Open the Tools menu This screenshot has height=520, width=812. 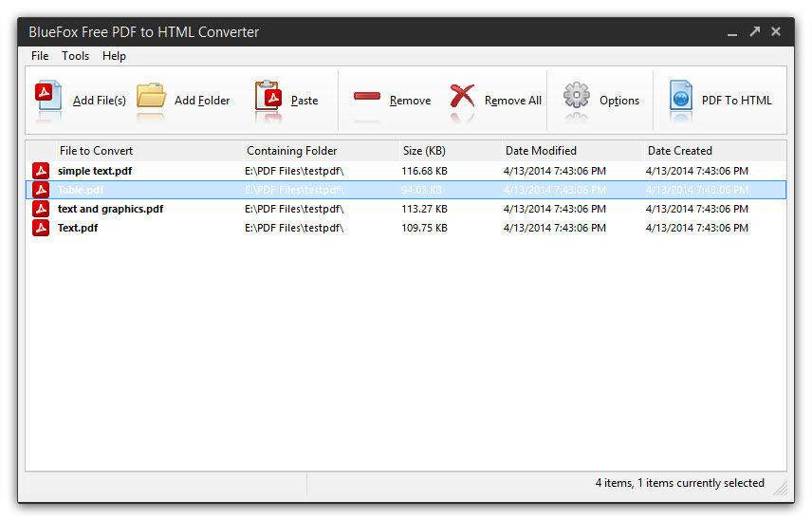pyautogui.click(x=76, y=56)
